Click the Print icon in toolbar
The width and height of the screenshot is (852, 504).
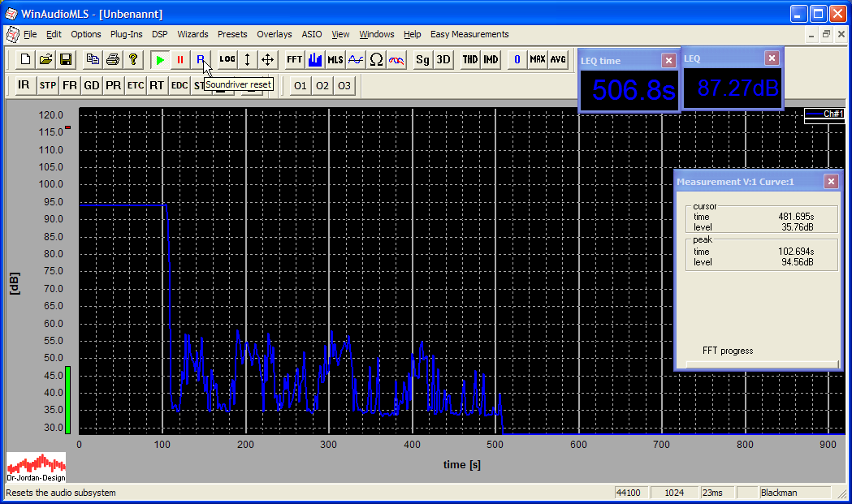[113, 60]
